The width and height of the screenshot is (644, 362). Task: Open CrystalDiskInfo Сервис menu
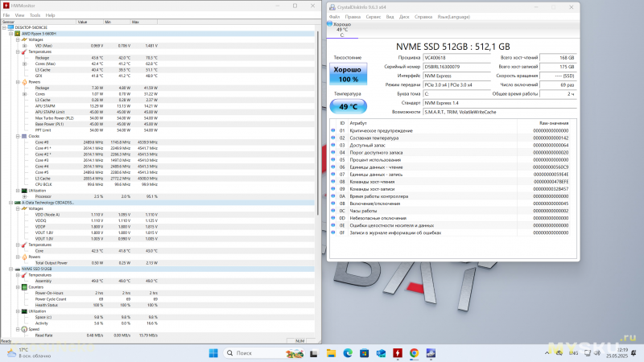374,17
